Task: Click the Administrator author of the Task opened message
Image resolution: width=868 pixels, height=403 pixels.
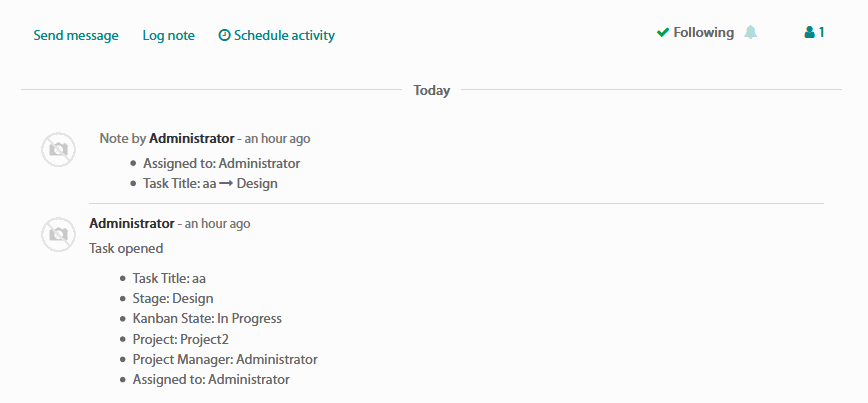Action: click(x=131, y=223)
